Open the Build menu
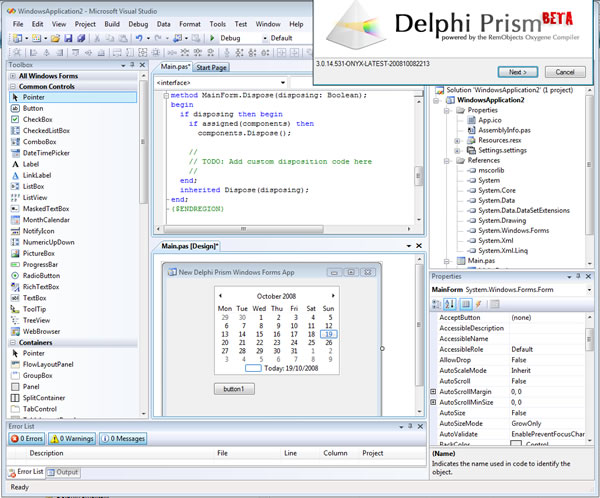Image resolution: width=600 pixels, height=498 pixels. [x=112, y=24]
